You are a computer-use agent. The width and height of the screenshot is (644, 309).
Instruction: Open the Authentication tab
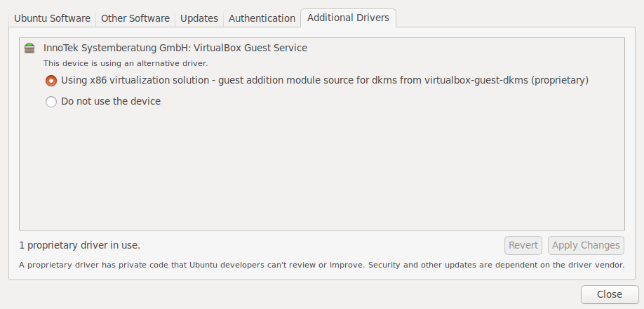[262, 18]
